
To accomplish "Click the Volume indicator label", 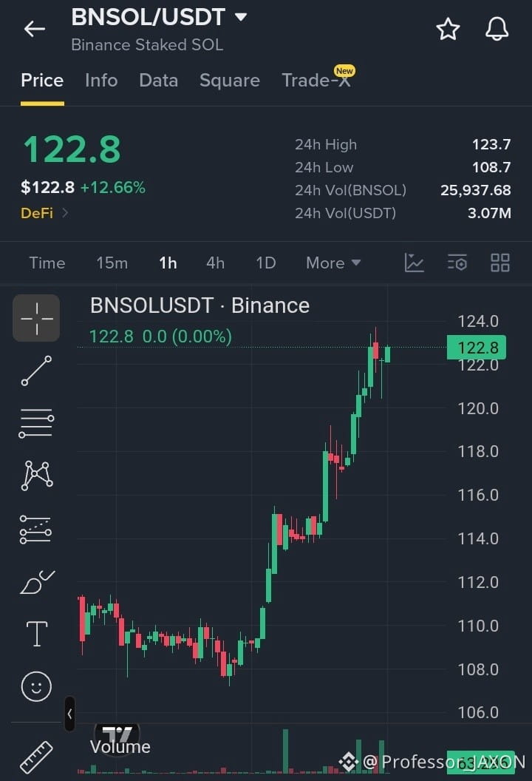I will (120, 747).
